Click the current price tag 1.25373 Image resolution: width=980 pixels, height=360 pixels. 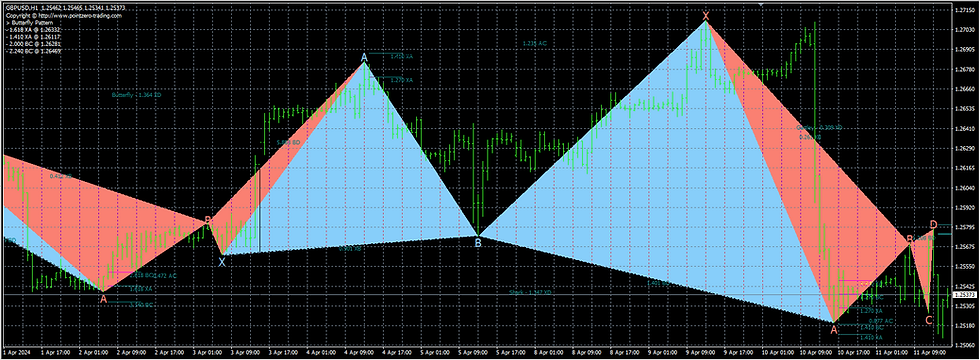[x=964, y=294]
